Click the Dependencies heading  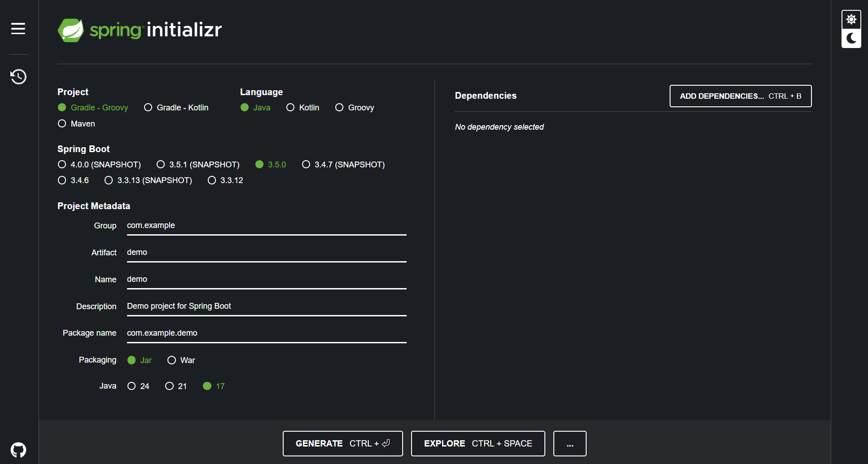coord(486,96)
